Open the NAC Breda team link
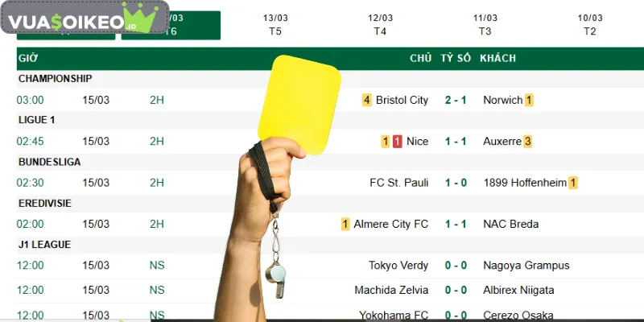 [x=511, y=224]
